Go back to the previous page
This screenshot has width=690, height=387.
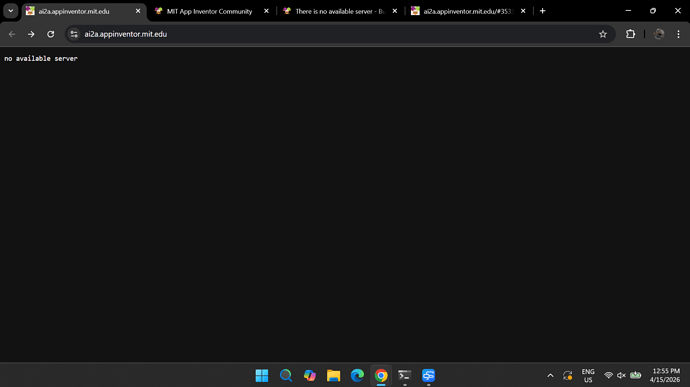12,34
